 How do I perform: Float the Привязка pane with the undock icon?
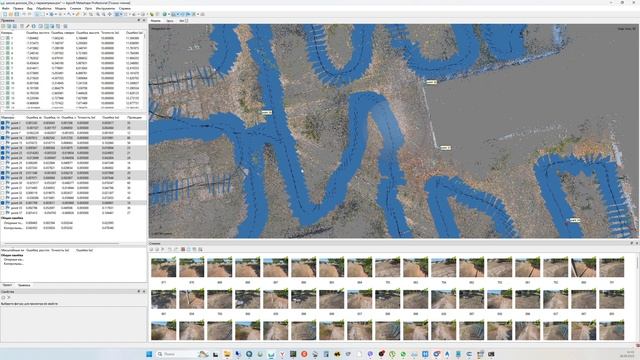pyautogui.click(x=138, y=20)
